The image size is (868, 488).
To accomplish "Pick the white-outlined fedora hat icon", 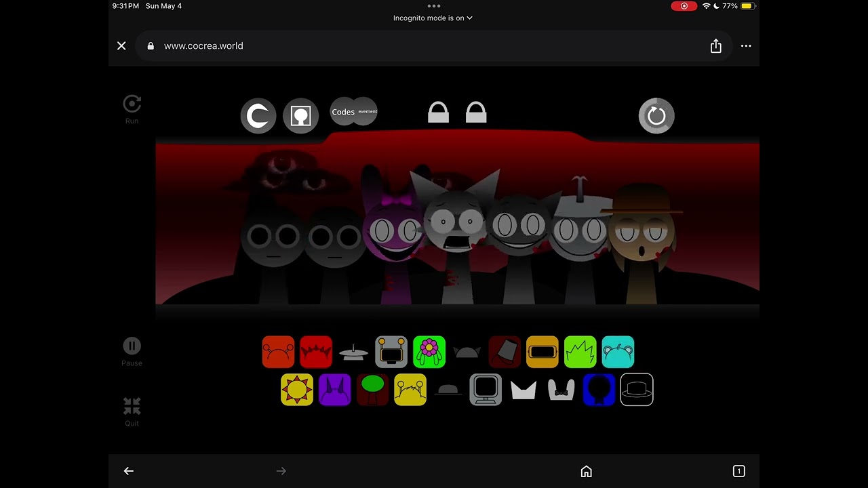I will coord(637,390).
